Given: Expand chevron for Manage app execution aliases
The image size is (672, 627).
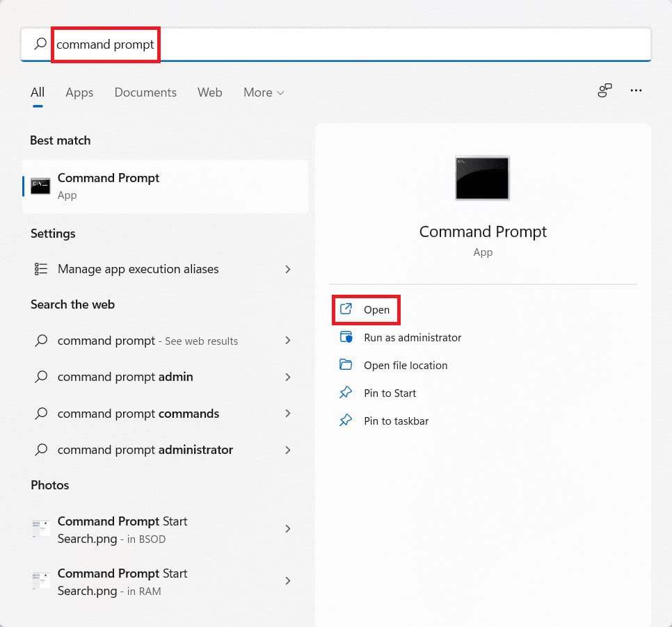Looking at the screenshot, I should [x=288, y=270].
